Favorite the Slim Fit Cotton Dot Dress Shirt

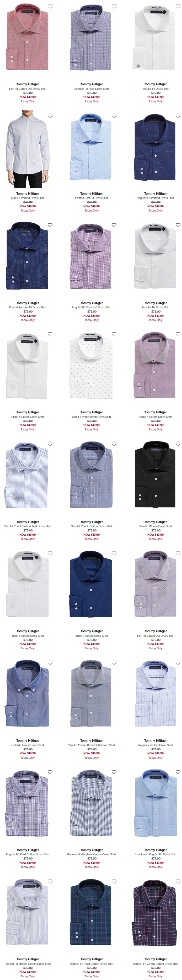click(50, 7)
